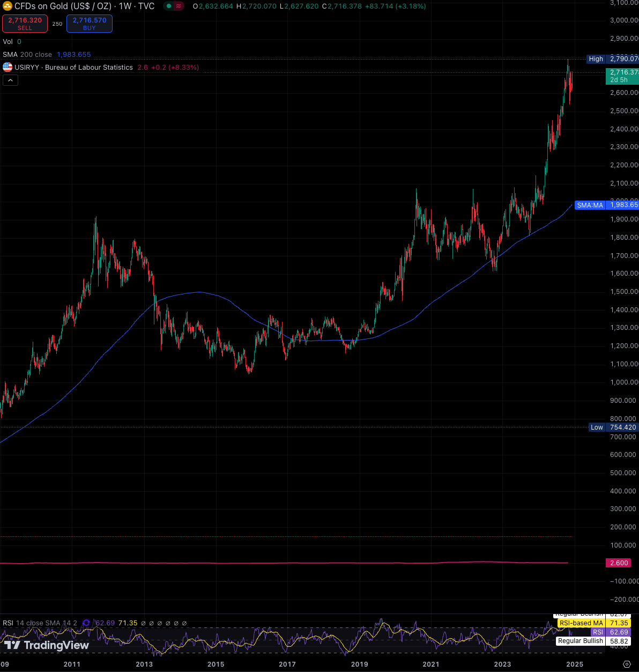Click the current price label 2,716.378
This screenshot has height=672, width=639.
(622, 76)
